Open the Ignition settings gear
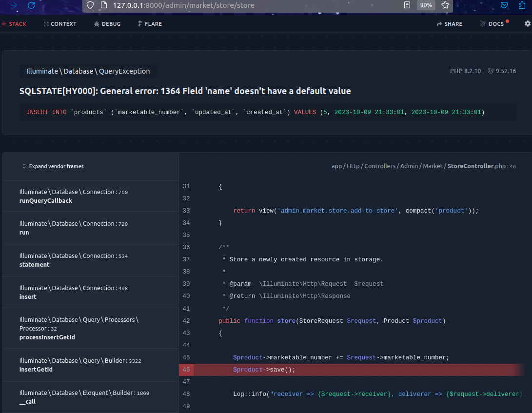The height and width of the screenshot is (413, 532). [x=527, y=24]
